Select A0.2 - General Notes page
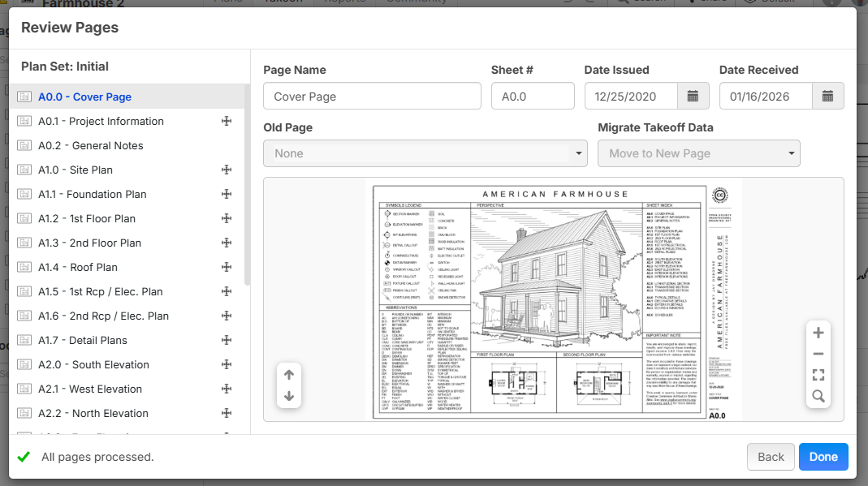The height and width of the screenshot is (486, 868). click(91, 145)
